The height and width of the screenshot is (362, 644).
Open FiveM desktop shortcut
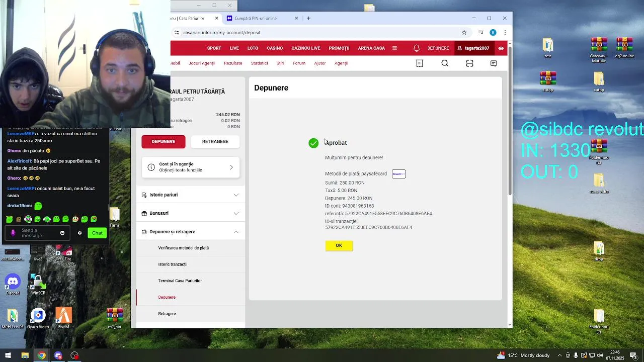(x=63, y=319)
